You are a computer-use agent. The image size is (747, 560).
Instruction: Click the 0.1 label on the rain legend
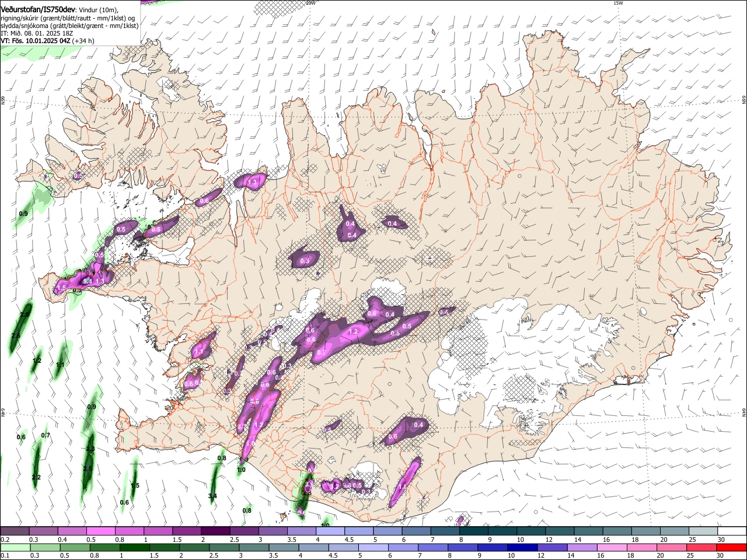(4, 555)
